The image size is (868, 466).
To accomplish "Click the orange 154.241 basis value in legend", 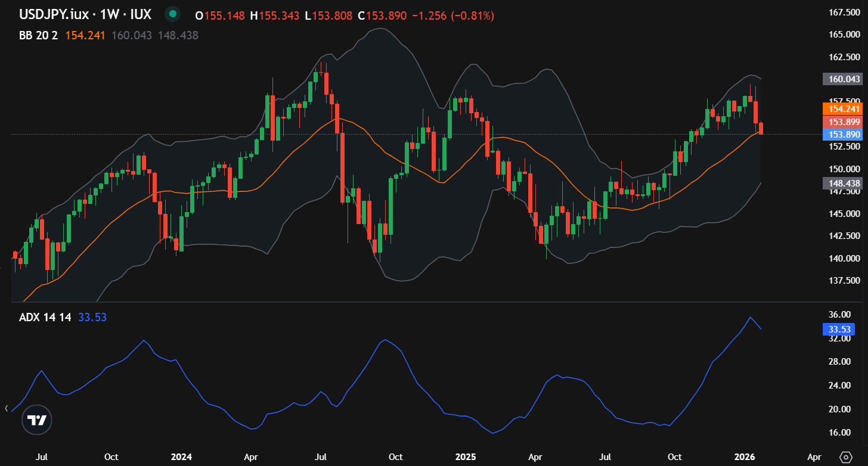I will coord(85,36).
